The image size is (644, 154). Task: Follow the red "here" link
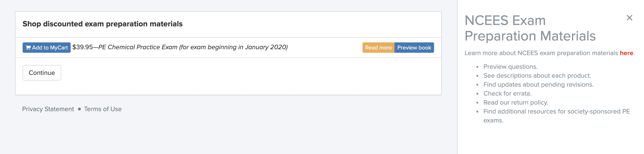pyautogui.click(x=626, y=53)
